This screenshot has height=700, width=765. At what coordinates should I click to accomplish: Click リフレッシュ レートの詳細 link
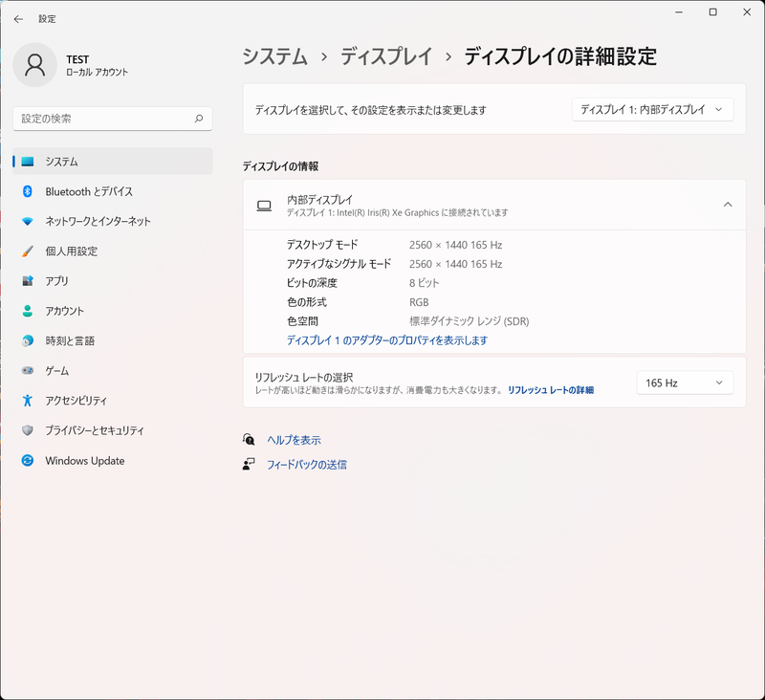pos(552,390)
